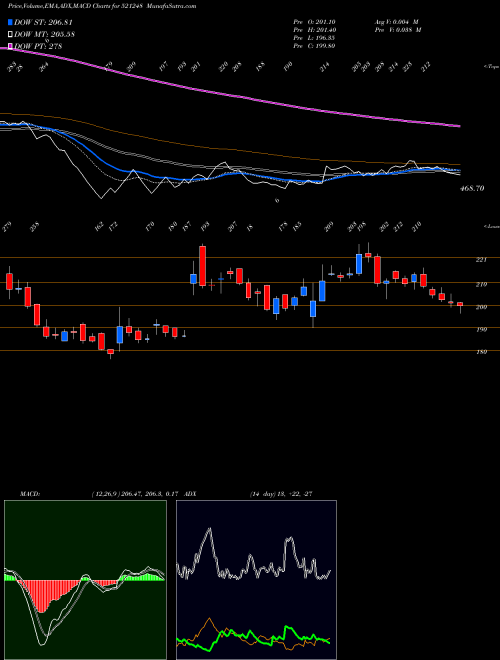Select the 'Pre L: 196.35' value
The width and height of the screenshot is (500, 660).
314,38
